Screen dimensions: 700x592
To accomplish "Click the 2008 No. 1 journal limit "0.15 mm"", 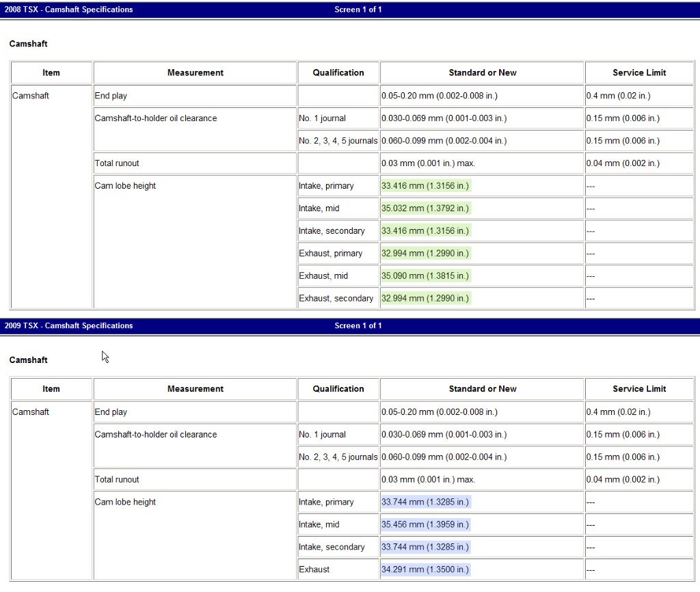I will 623,118.
